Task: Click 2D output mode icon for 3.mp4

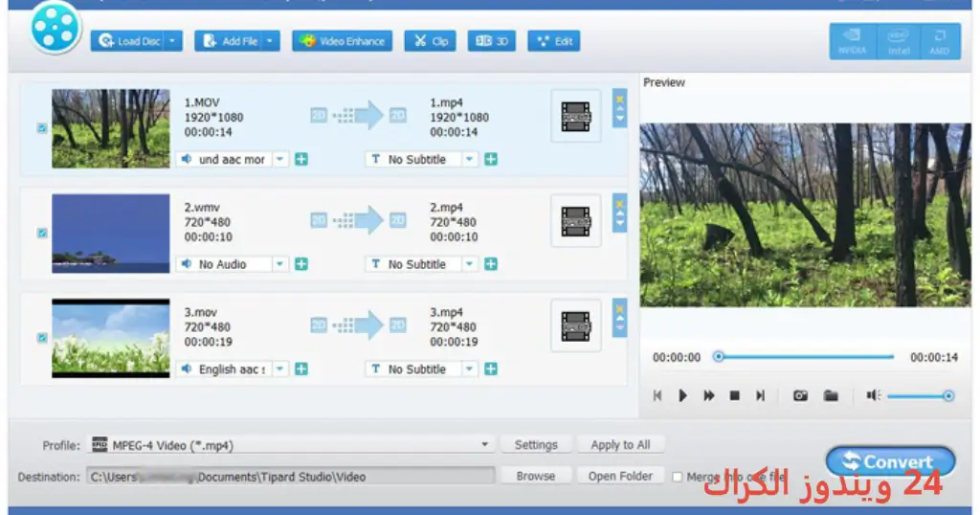Action: click(x=397, y=325)
